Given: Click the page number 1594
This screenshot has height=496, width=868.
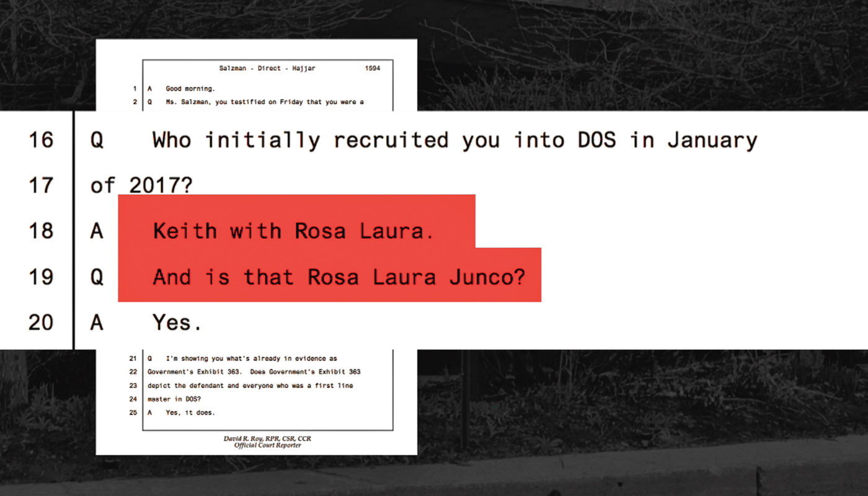Looking at the screenshot, I should pos(372,68).
